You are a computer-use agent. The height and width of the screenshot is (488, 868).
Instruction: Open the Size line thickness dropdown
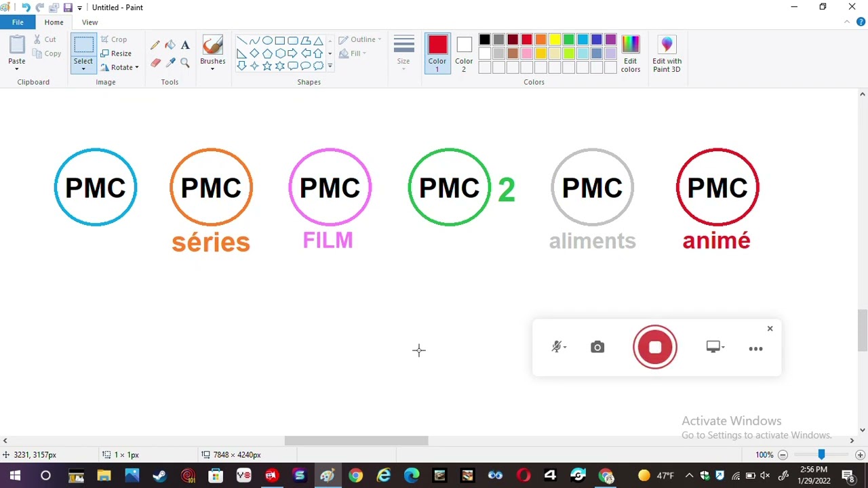403,53
